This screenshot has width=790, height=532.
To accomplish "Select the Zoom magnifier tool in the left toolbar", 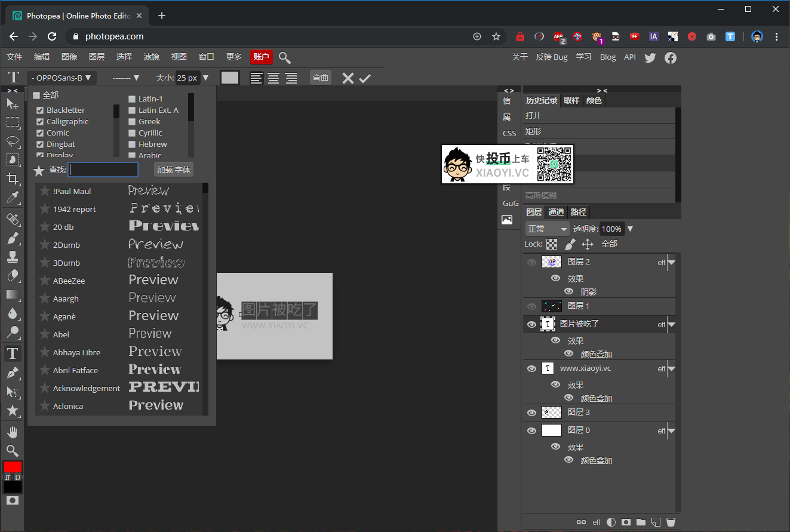I will (12, 450).
